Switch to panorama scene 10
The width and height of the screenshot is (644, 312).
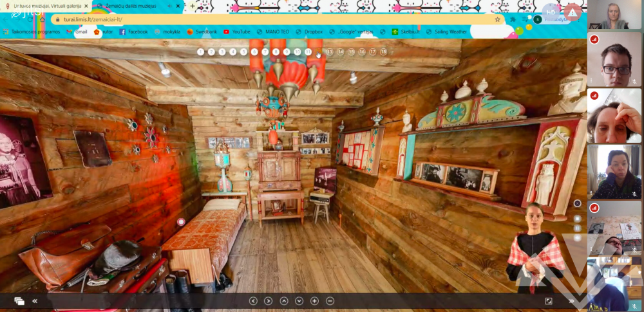(298, 51)
